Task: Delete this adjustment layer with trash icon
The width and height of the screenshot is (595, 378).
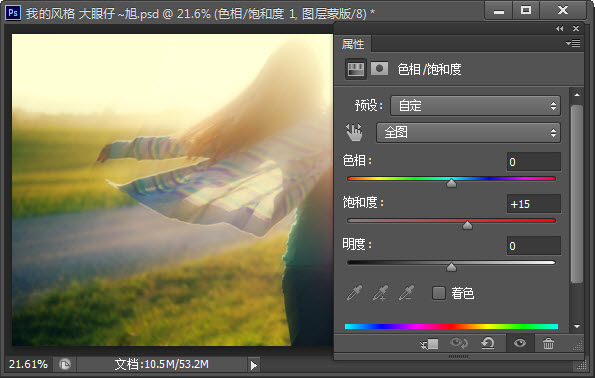Action: [x=548, y=343]
